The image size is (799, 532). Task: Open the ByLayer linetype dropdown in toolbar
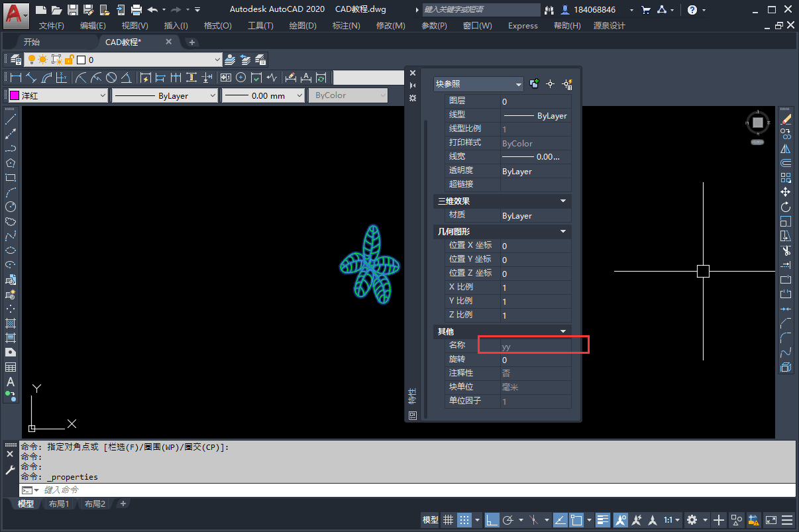coord(164,95)
